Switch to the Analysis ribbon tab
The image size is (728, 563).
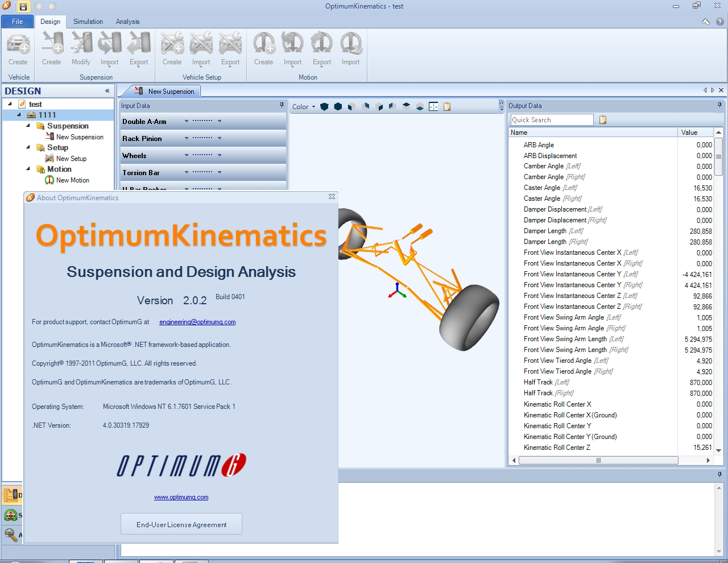tap(128, 22)
